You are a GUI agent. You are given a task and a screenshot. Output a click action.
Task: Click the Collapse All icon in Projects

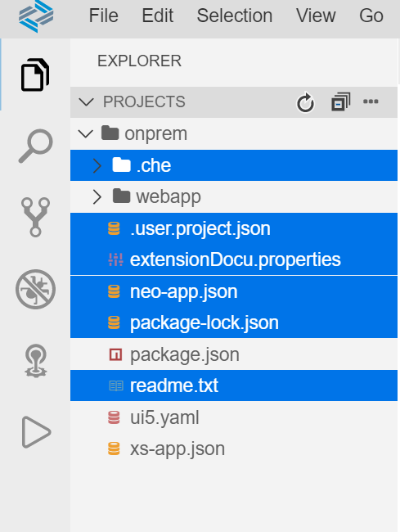(340, 101)
